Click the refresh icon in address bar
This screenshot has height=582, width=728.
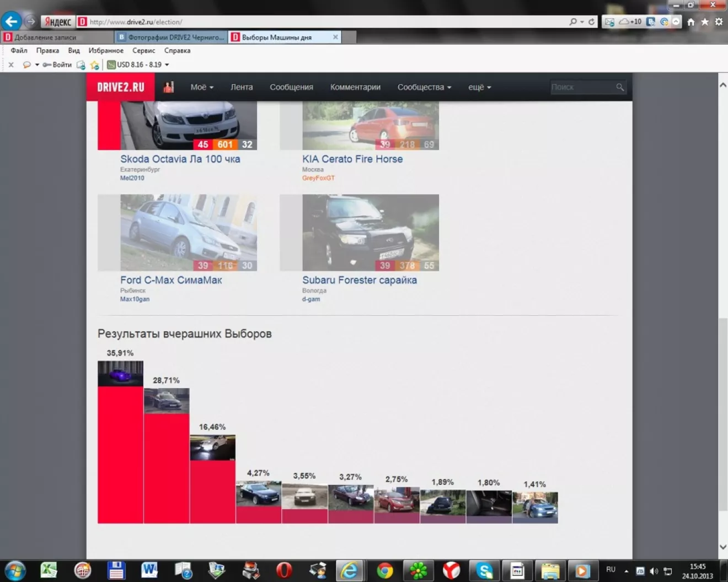click(x=592, y=22)
